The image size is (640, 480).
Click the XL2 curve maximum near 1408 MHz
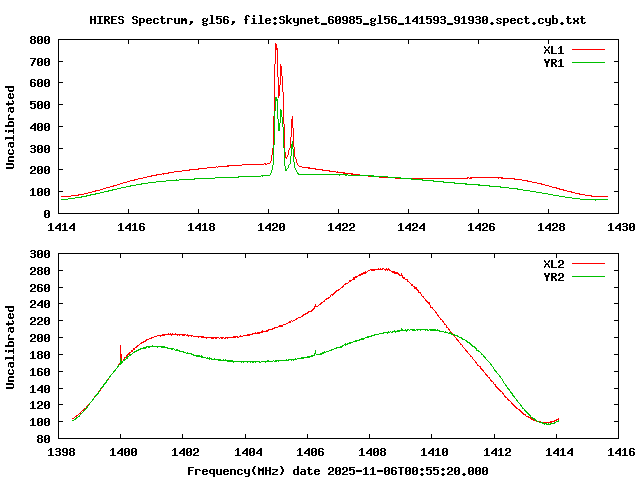pyautogui.click(x=382, y=269)
